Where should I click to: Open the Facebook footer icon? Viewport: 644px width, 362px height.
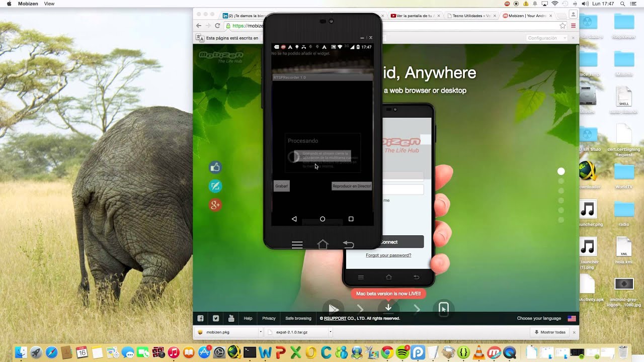click(200, 318)
